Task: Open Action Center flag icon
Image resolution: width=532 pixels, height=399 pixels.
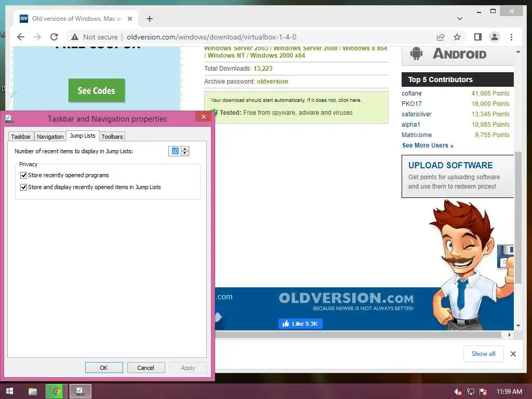Action: [483, 392]
